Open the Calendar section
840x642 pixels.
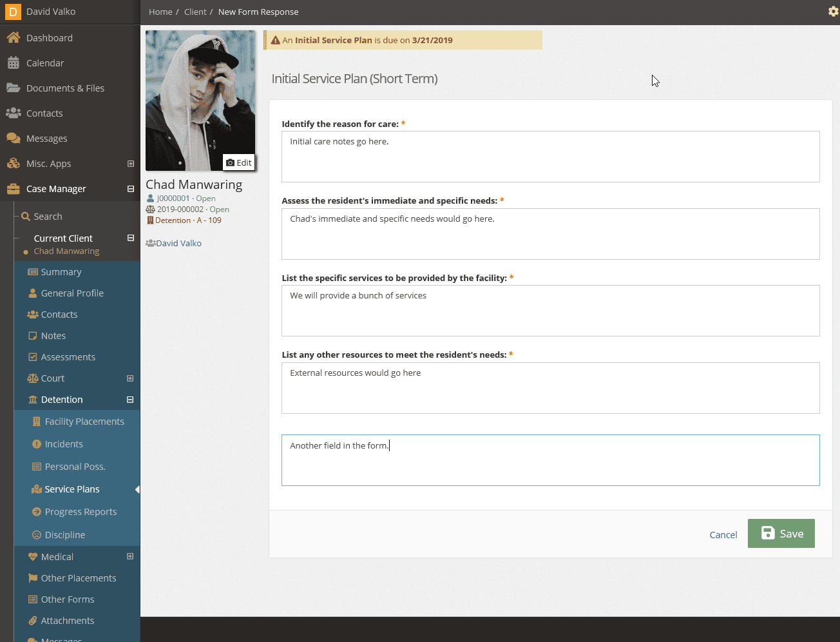tap(45, 63)
